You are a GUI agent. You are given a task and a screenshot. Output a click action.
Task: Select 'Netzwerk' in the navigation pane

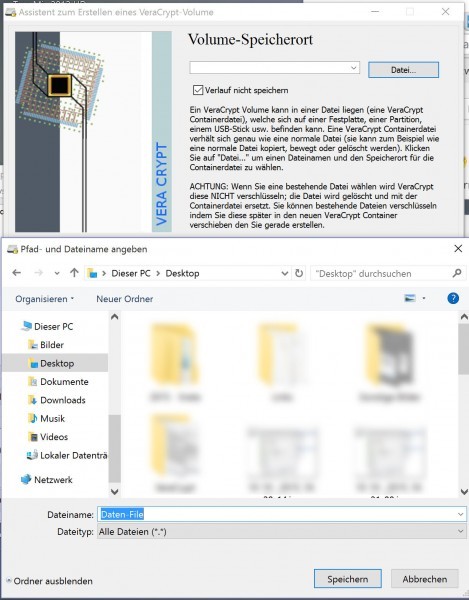pyautogui.click(x=53, y=479)
